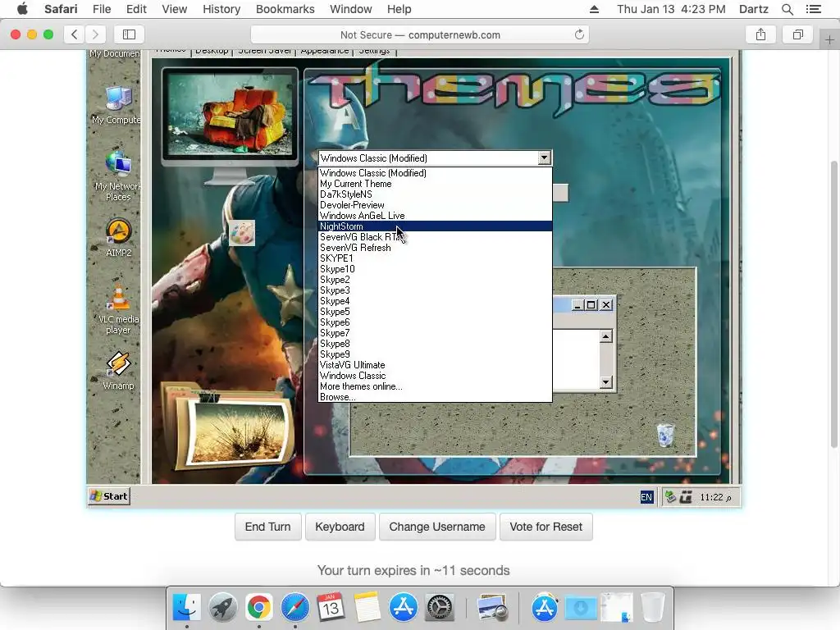
Task: Open Notification Center list icon
Action: [813, 9]
